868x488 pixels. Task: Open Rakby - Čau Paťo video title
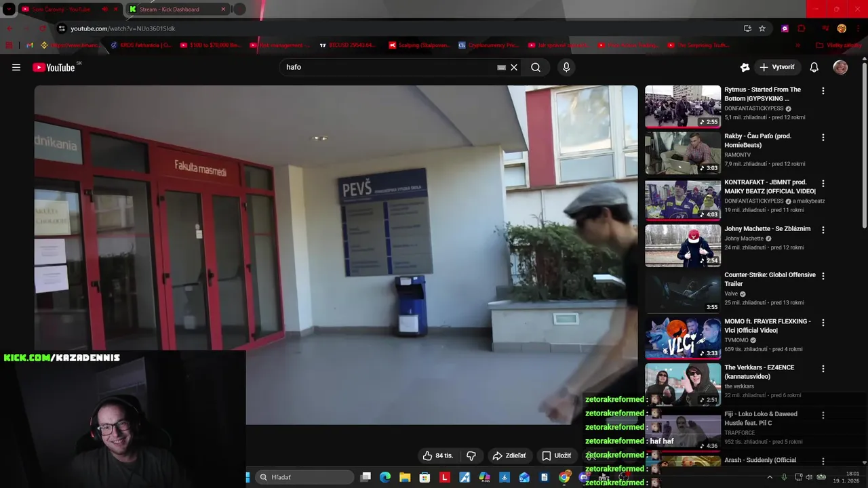pyautogui.click(x=757, y=140)
